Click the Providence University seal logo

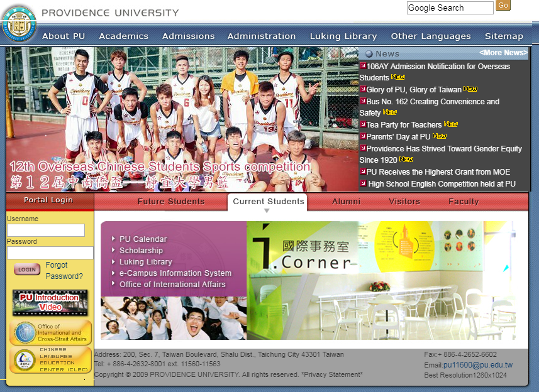click(x=19, y=24)
